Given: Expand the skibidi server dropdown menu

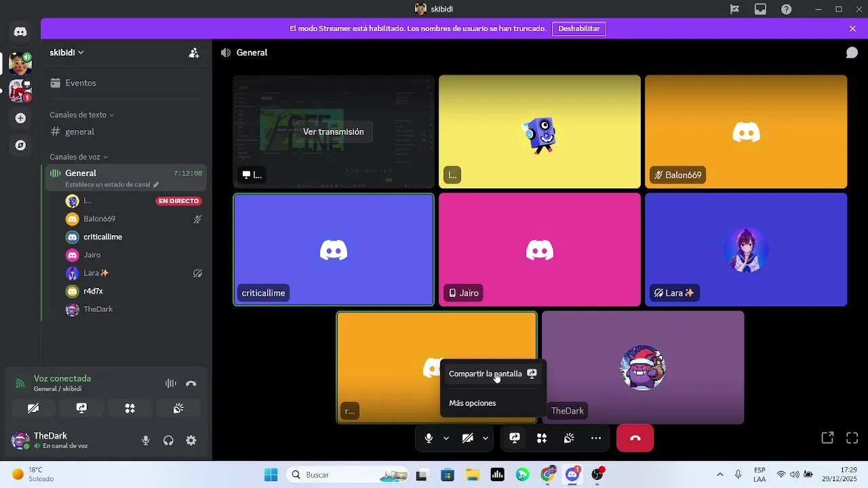Looking at the screenshot, I should coord(67,53).
